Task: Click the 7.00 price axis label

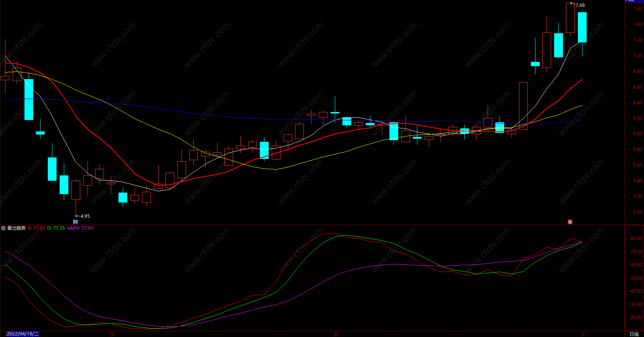Action: (638, 56)
